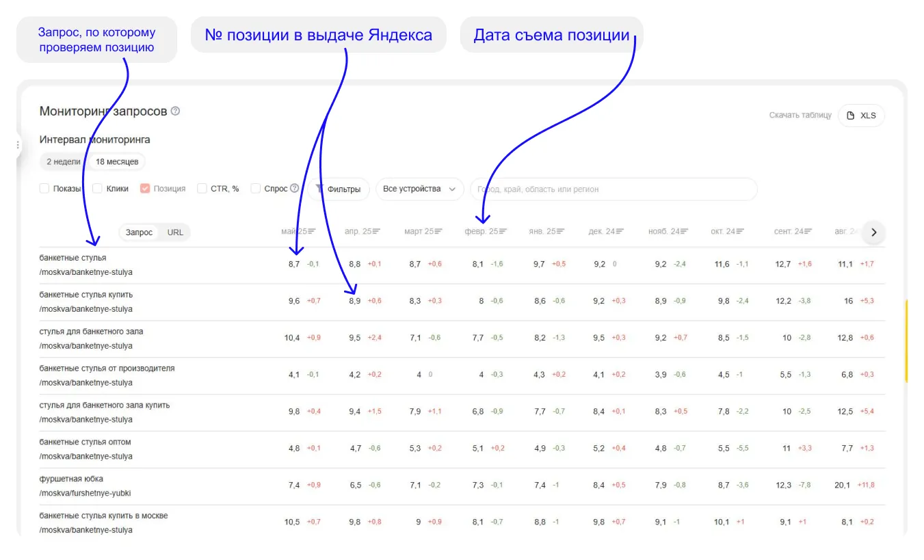Select the 2 недели monitoring interval
The image size is (924, 560).
(x=63, y=162)
